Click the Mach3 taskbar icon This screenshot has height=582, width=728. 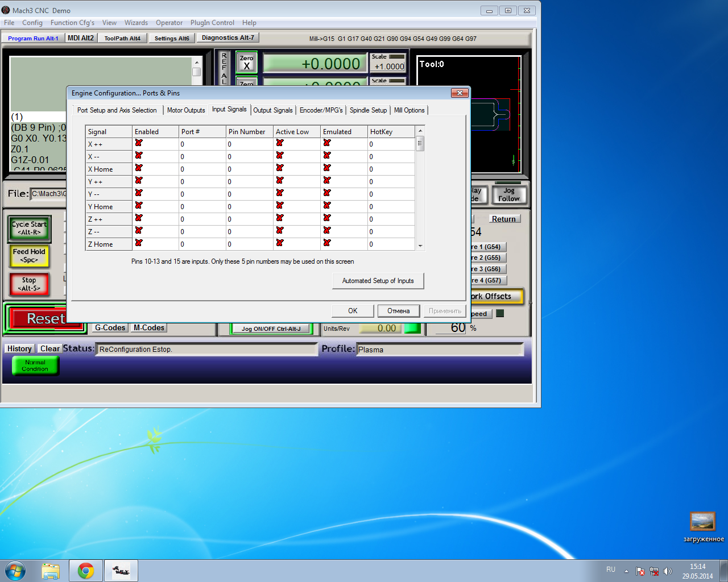[121, 571]
